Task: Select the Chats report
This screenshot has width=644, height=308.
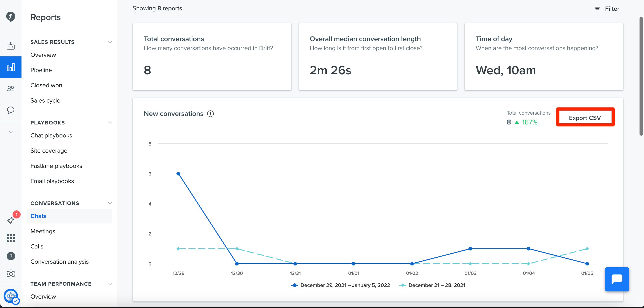Action: [69, 216]
